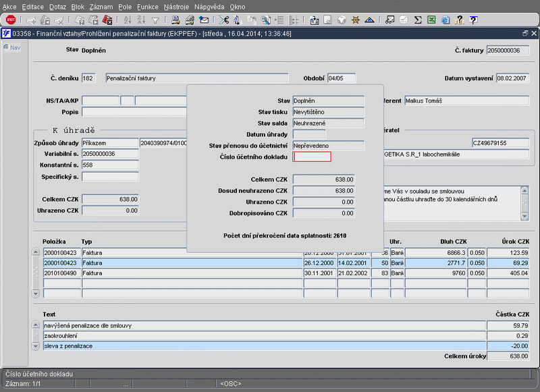Click the envelope mail icon in toolbar
This screenshot has width=540, height=392.
pos(204,20)
